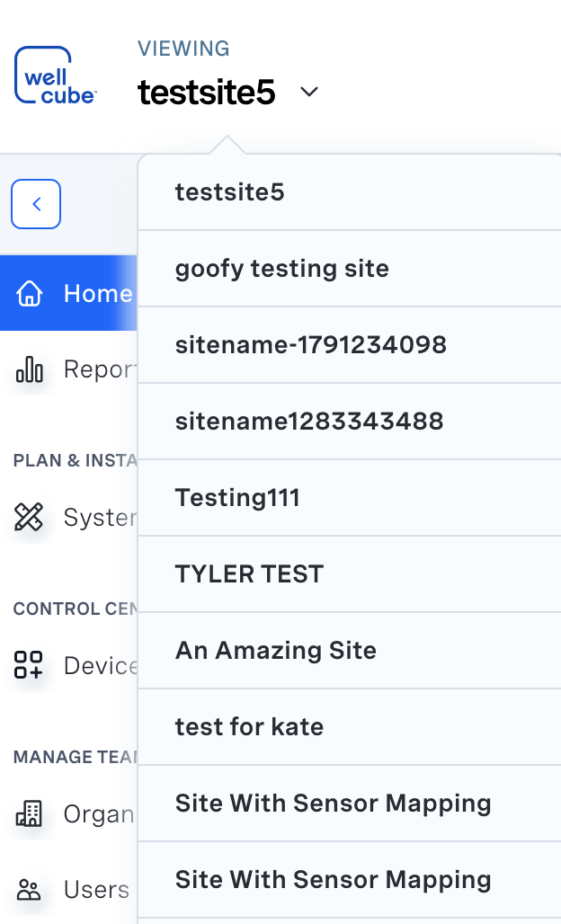Open the Users label in sidebar

(x=96, y=889)
